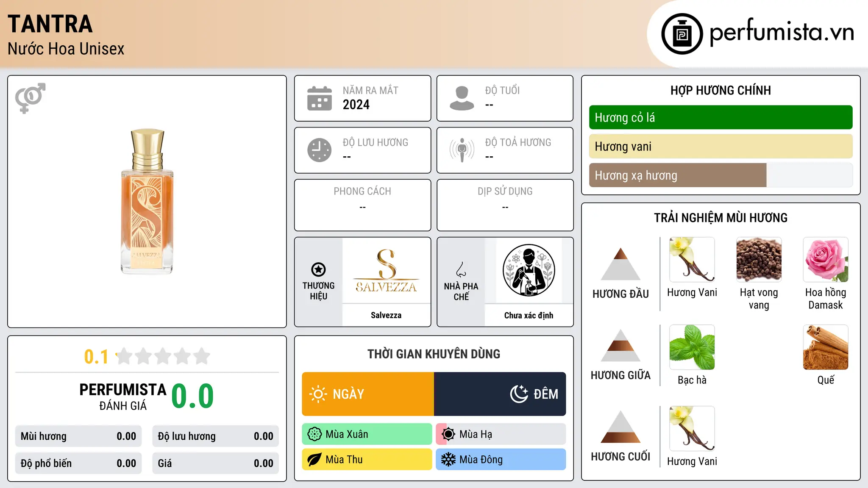The width and height of the screenshot is (868, 488).
Task: Choose the Mùa Thu season bar
Action: (x=367, y=460)
